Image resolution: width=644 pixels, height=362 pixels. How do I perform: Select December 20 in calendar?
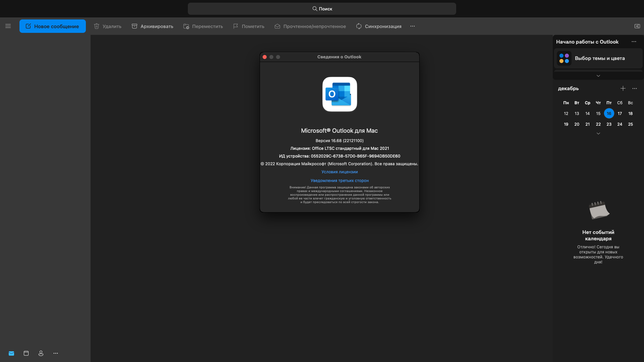click(x=577, y=124)
